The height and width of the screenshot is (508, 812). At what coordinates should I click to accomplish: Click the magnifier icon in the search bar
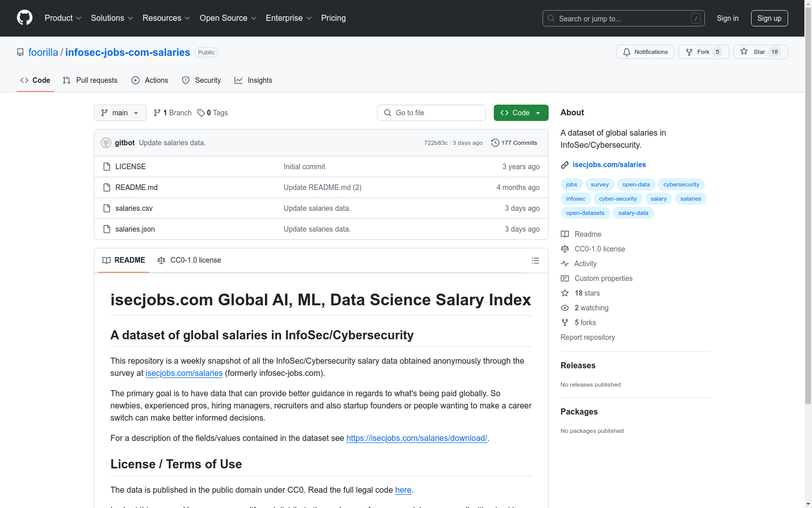(551, 18)
